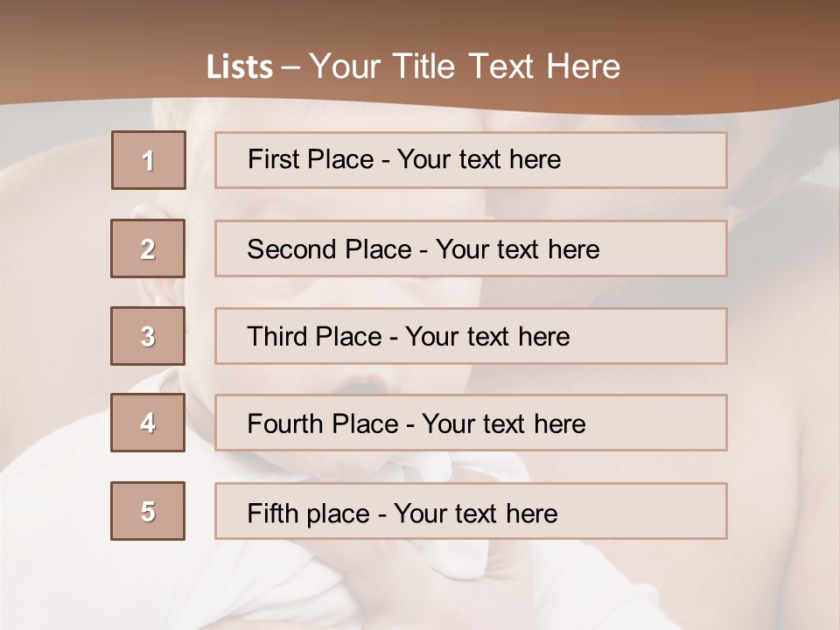Click the number 3 box
The image size is (840, 630).
(148, 336)
